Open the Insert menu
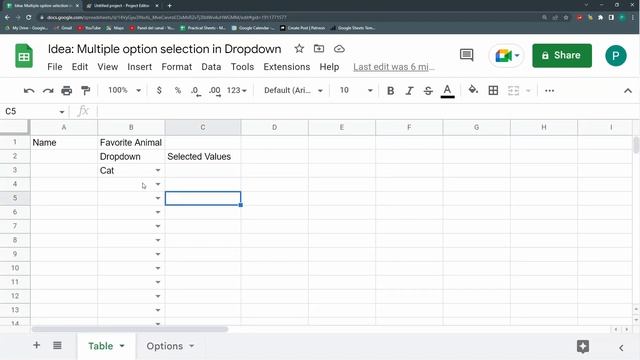640x360 pixels. 140,67
